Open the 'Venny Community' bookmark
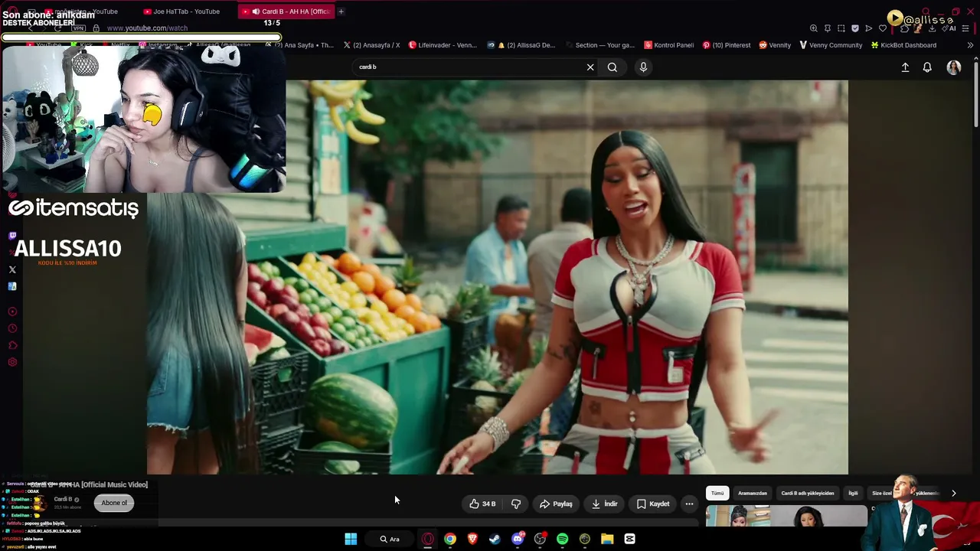 (x=831, y=45)
